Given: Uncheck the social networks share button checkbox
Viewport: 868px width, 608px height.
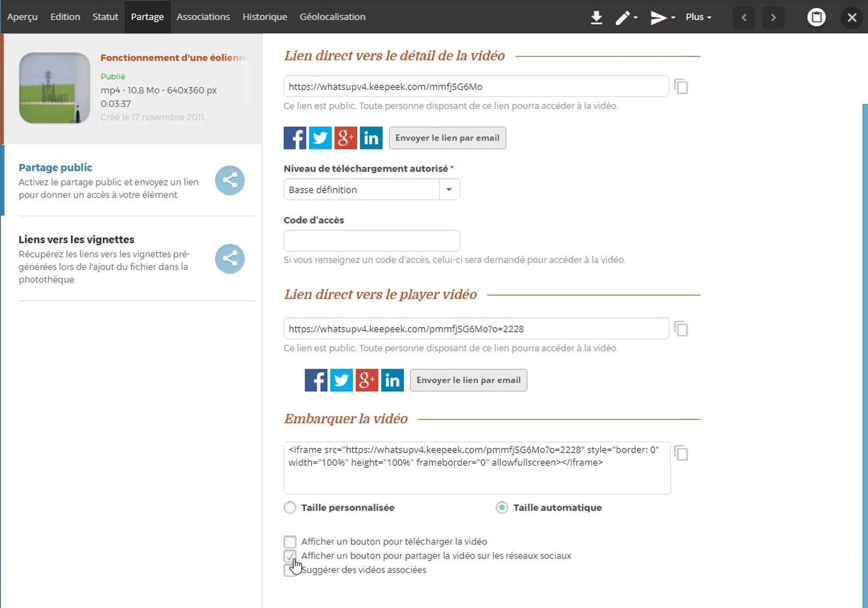Looking at the screenshot, I should [290, 556].
